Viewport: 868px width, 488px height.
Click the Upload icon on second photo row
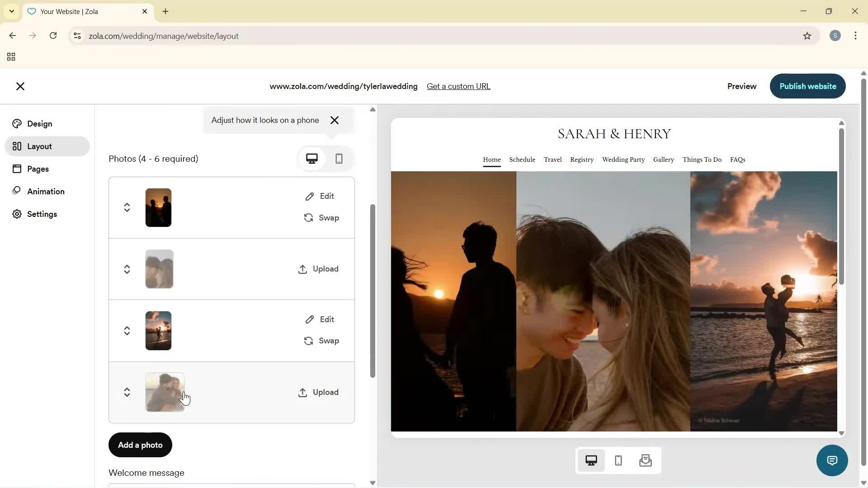click(x=302, y=269)
